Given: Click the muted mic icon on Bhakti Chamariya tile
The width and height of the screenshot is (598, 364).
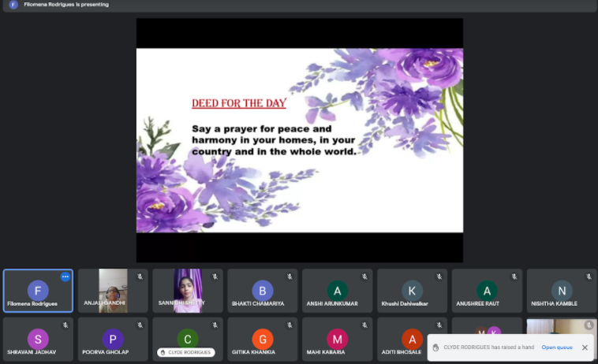Looking at the screenshot, I should (x=290, y=277).
